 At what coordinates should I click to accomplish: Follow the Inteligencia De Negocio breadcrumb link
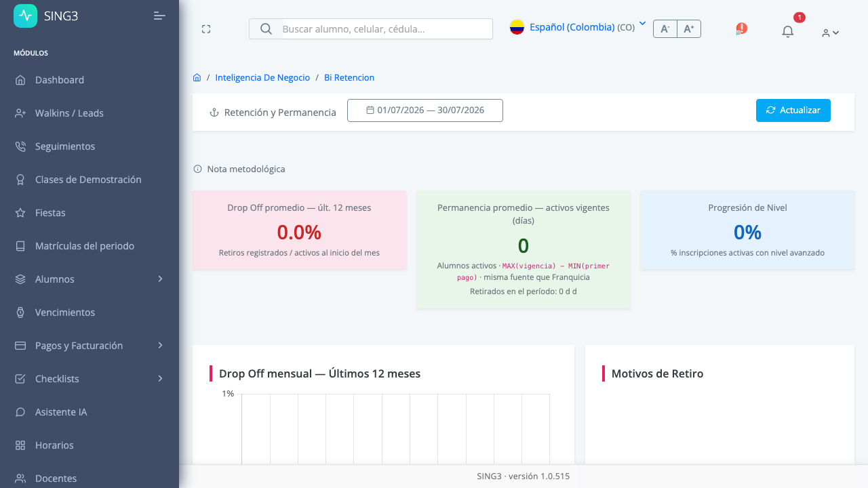click(x=262, y=77)
